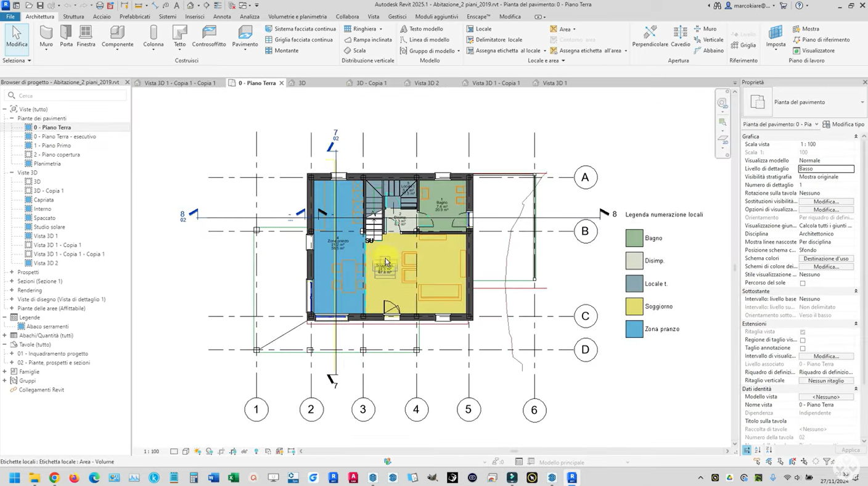This screenshot has height=486, width=868.
Task: Check the Taglio annotazione checkbox
Action: [802, 348]
